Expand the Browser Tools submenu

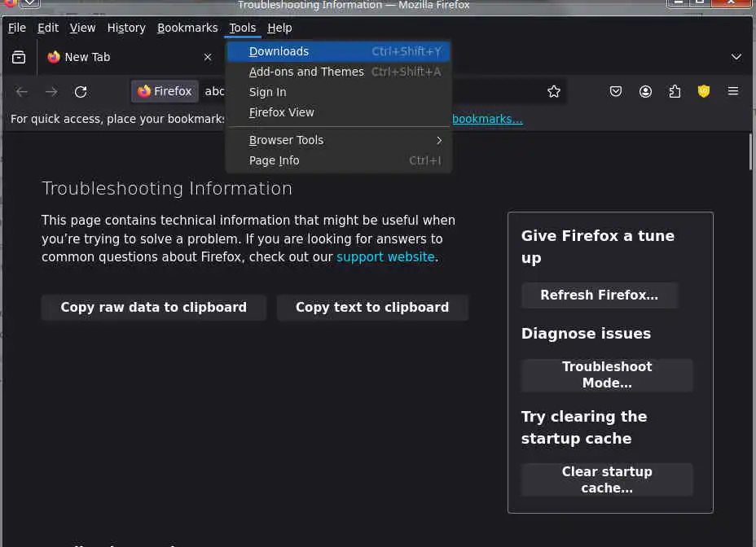(338, 140)
